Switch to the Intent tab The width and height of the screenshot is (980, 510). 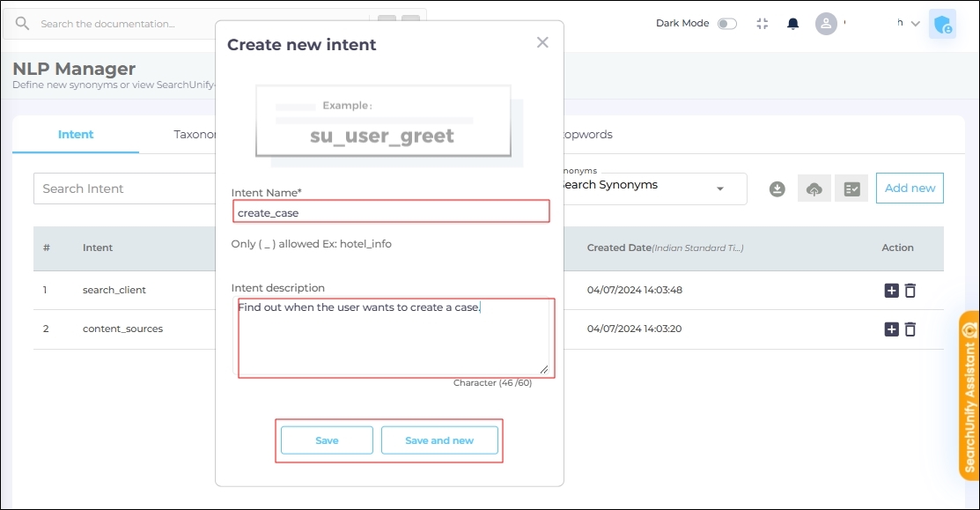click(x=76, y=135)
